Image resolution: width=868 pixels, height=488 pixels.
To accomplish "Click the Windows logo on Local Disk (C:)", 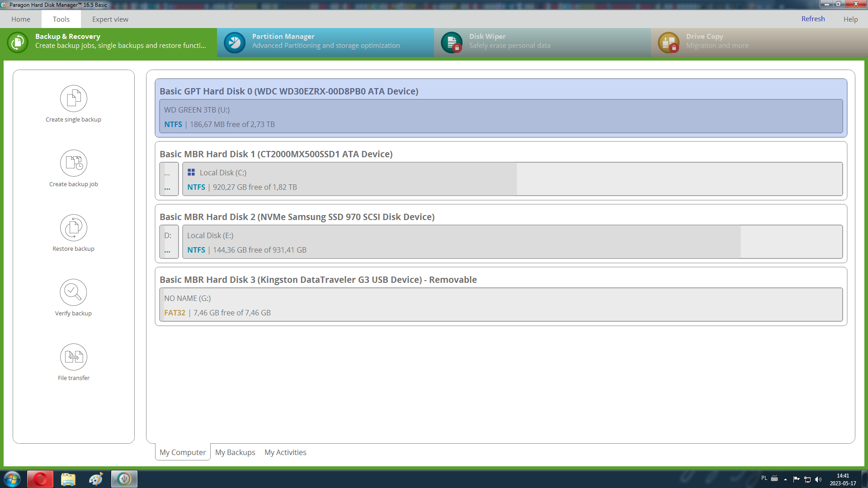I will point(191,172).
